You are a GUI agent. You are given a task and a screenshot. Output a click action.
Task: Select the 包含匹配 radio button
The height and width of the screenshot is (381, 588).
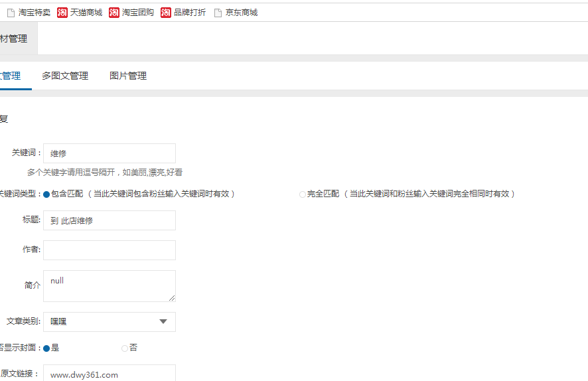coord(46,194)
